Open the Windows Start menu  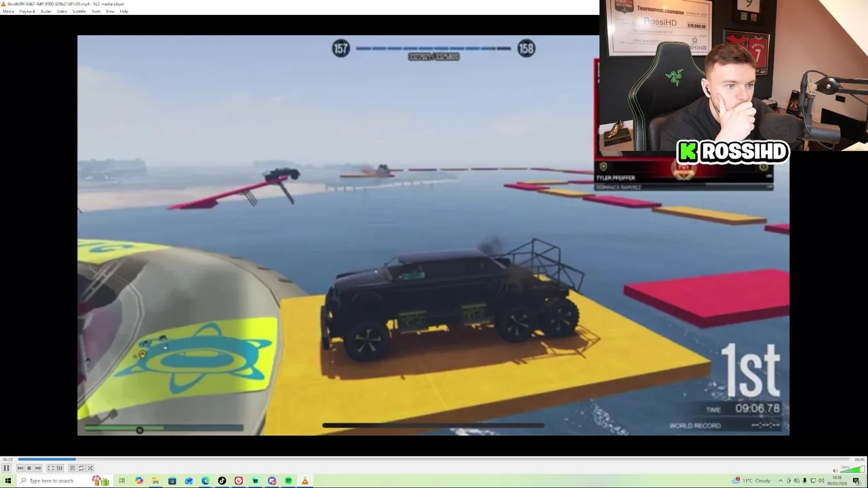point(8,481)
